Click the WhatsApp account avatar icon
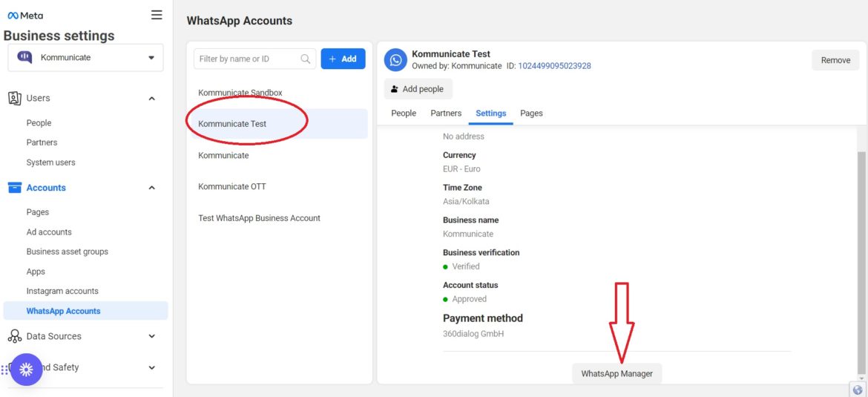This screenshot has width=868, height=397. [396, 59]
